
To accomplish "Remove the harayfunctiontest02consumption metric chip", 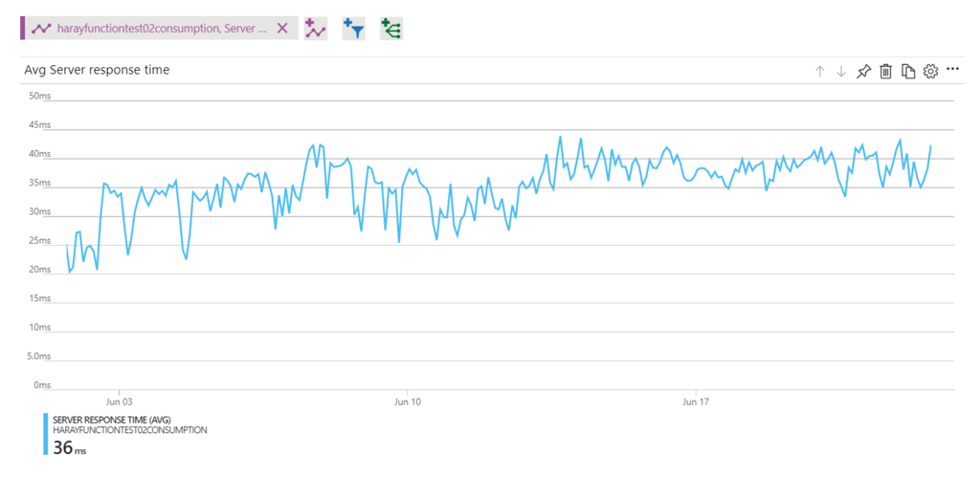I will click(282, 28).
